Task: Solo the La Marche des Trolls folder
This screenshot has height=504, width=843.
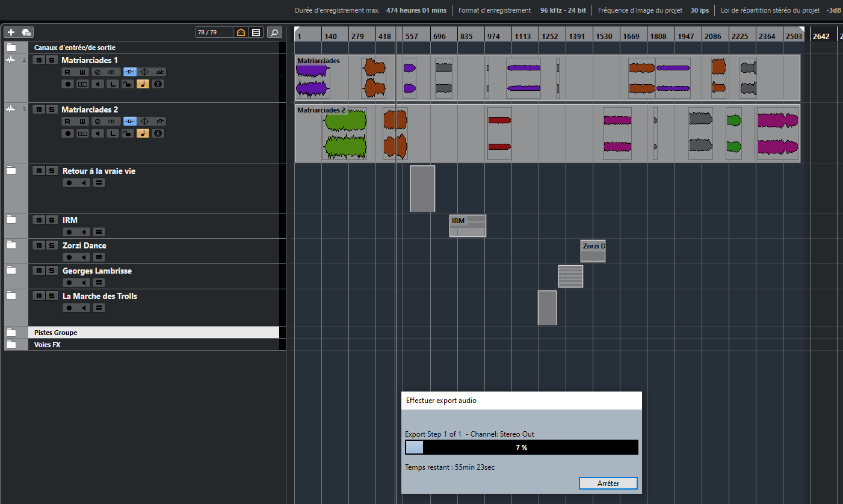Action: tap(52, 296)
